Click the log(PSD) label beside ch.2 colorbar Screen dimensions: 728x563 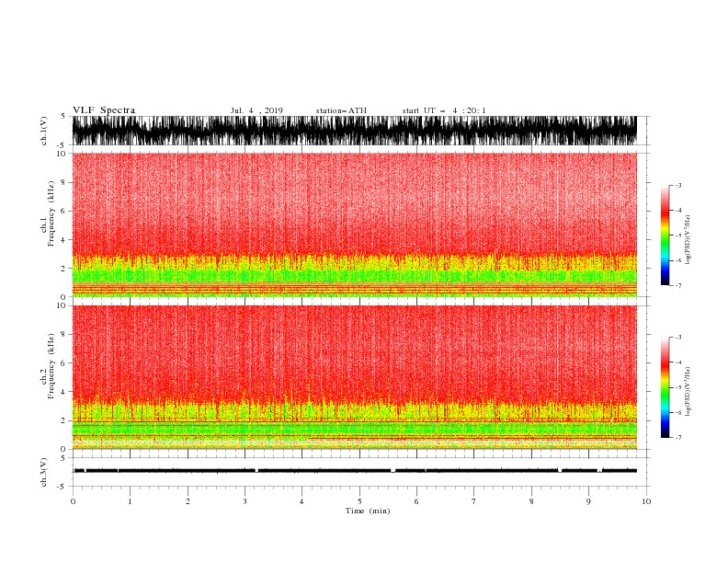click(688, 392)
